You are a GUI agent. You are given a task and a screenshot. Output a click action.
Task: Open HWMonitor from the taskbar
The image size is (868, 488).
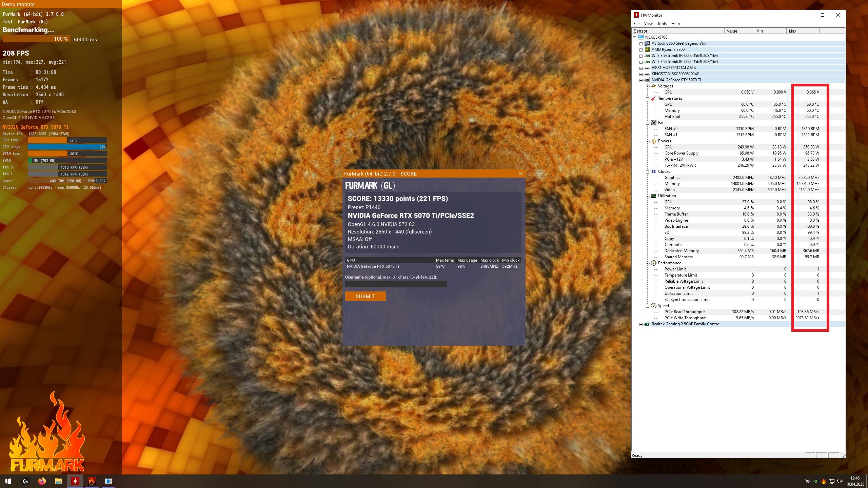click(75, 481)
